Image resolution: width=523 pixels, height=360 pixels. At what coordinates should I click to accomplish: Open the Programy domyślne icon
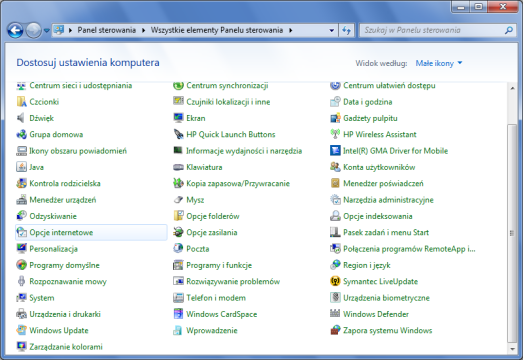click(x=21, y=265)
